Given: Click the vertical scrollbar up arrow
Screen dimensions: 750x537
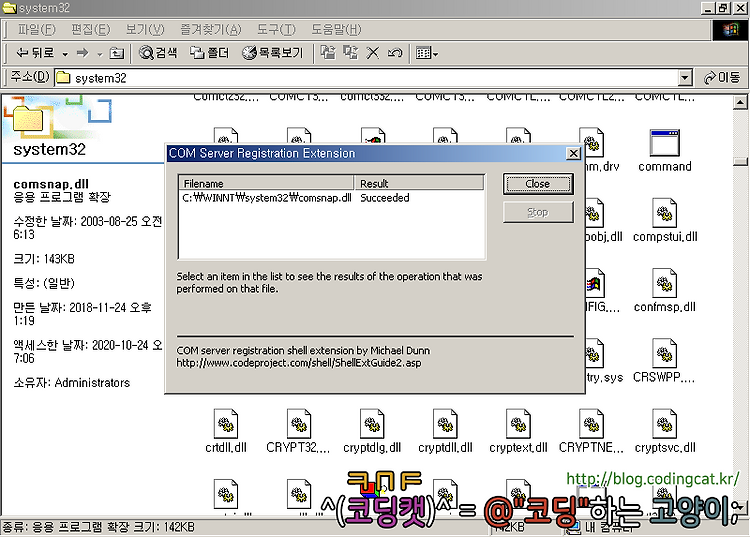Looking at the screenshot, I should coord(740,102).
